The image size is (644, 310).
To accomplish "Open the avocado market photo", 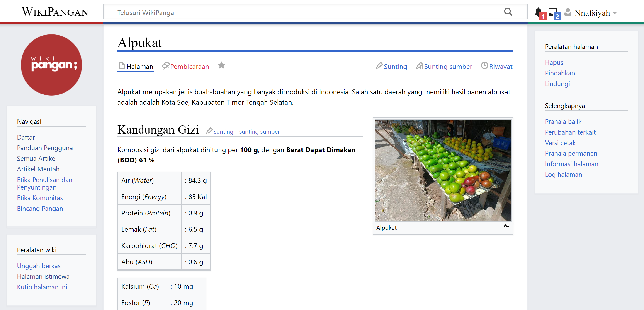I will tap(442, 170).
